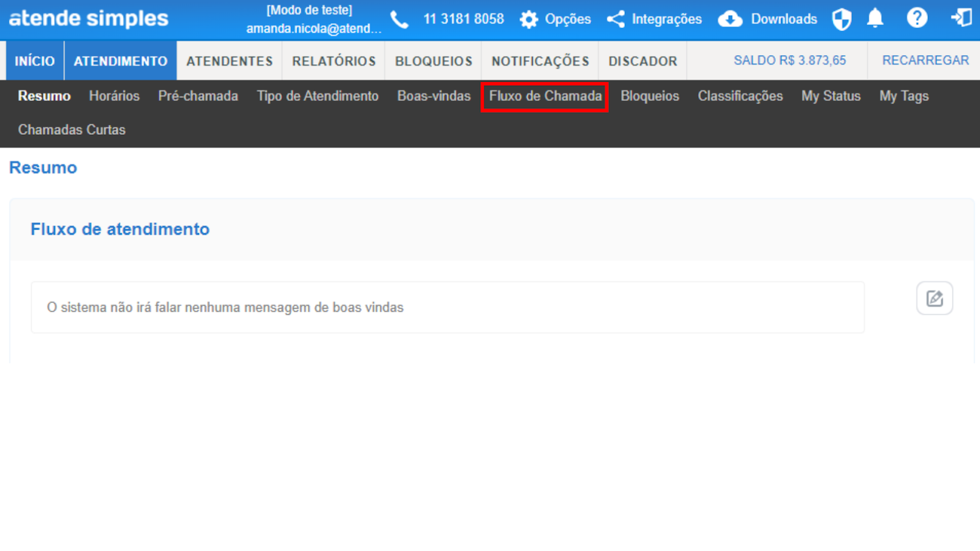Go to the INÍCIO tab
This screenshot has width=980, height=551.
click(x=35, y=61)
